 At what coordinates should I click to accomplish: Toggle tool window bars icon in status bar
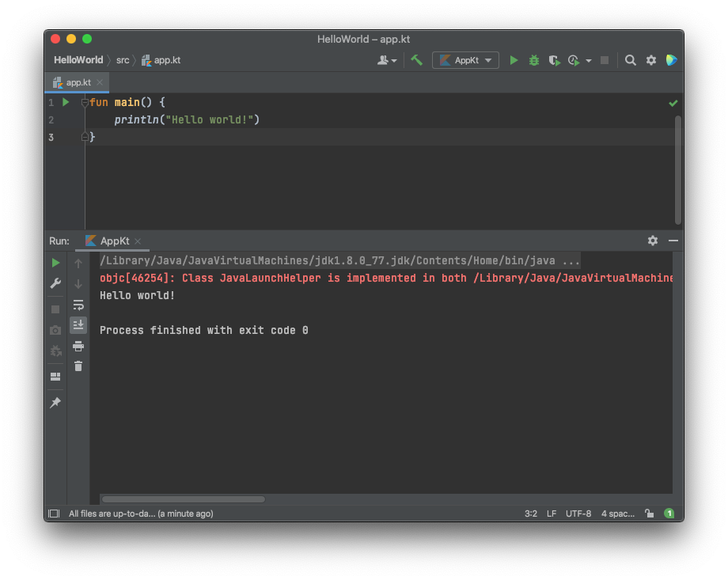[55, 514]
